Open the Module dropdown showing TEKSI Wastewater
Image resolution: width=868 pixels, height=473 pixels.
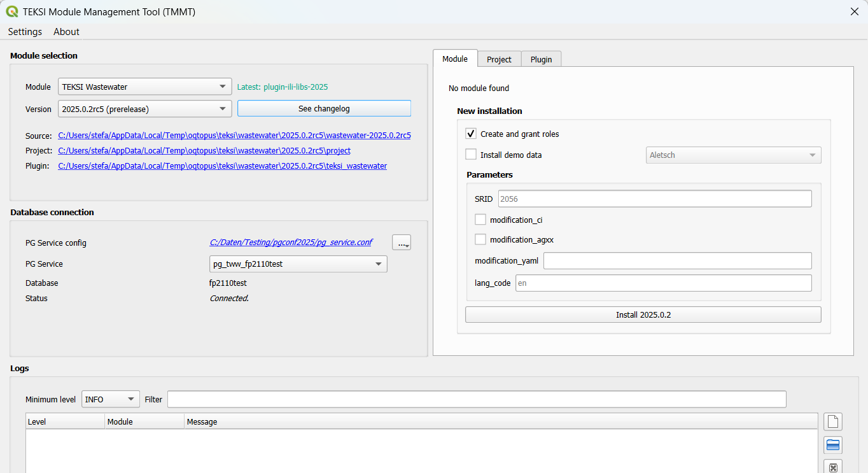(144, 87)
